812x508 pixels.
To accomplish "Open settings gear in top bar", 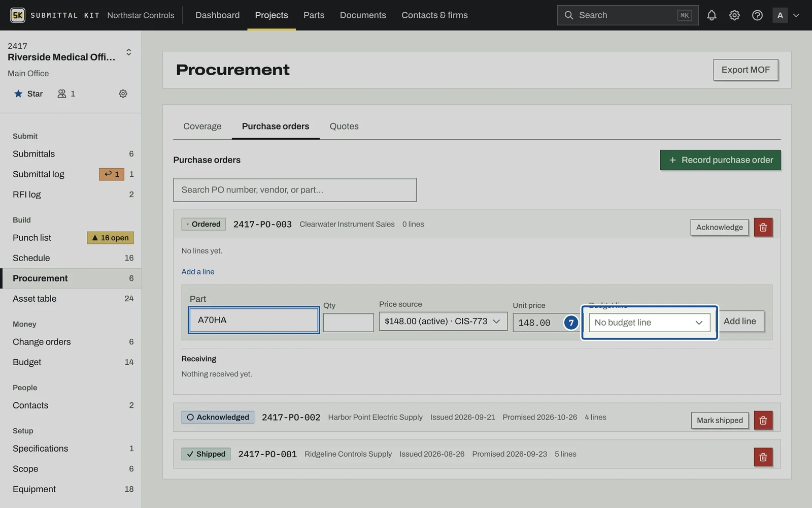I will (734, 15).
